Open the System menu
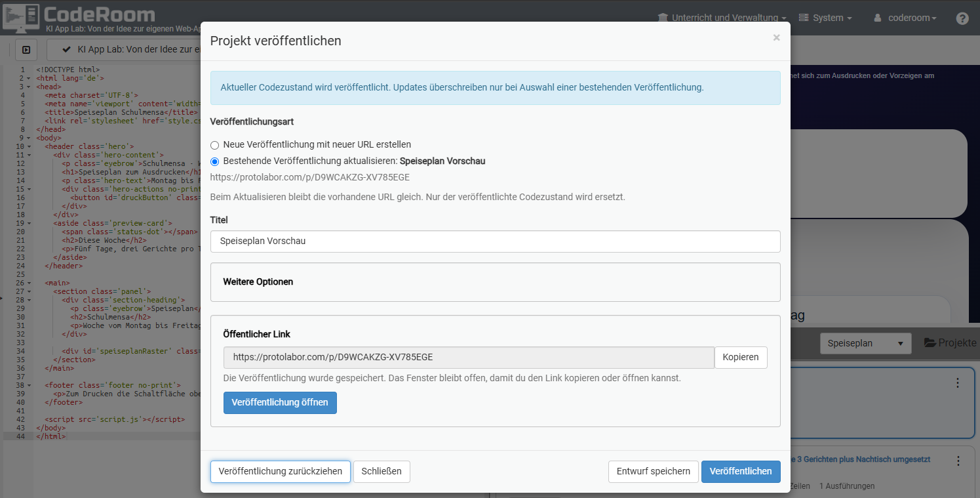The height and width of the screenshot is (498, 980). (825, 18)
